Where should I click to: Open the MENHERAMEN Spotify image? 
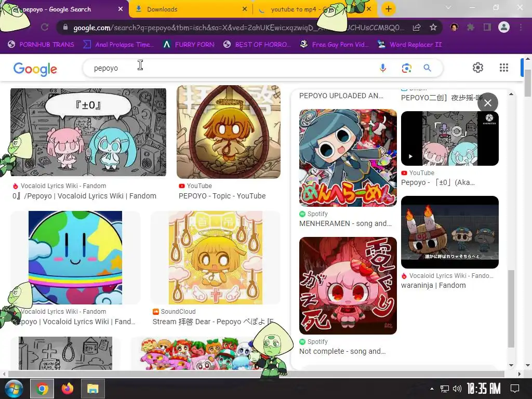coord(348,158)
